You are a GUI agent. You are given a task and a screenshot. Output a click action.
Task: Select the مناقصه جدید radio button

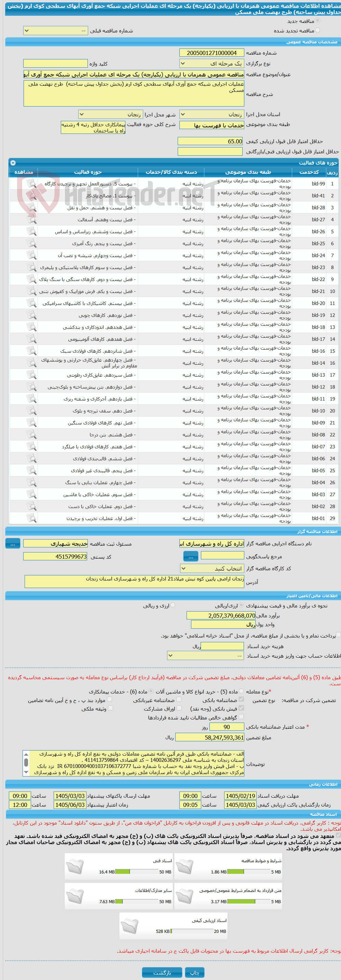pos(318,21)
